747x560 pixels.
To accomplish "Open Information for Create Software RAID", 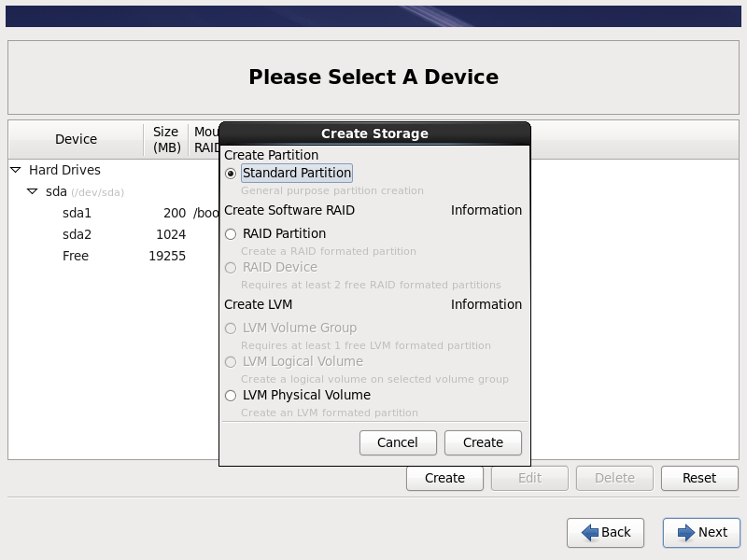I will click(486, 210).
